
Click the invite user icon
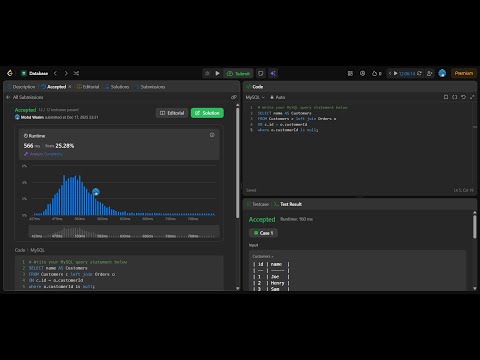click(x=429, y=73)
